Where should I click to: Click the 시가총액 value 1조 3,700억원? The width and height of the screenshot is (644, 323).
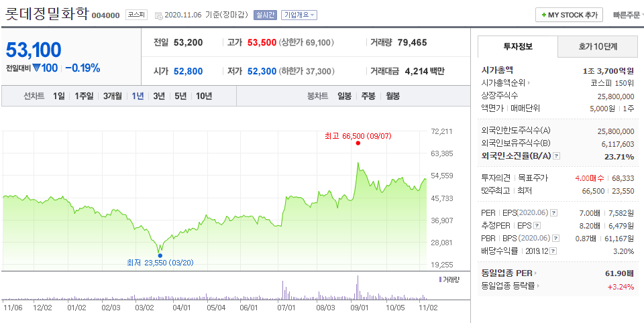pyautogui.click(x=608, y=70)
